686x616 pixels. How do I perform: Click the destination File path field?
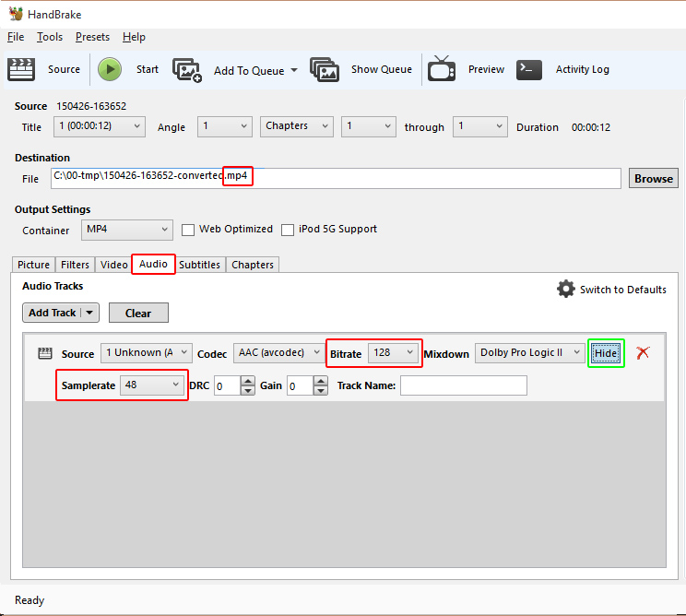pyautogui.click(x=336, y=179)
